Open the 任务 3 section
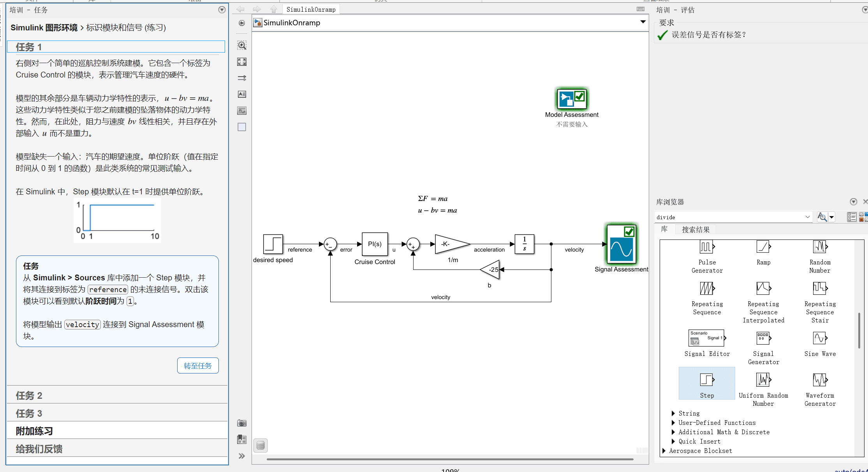Image resolution: width=868 pixels, height=472 pixels. [x=117, y=413]
